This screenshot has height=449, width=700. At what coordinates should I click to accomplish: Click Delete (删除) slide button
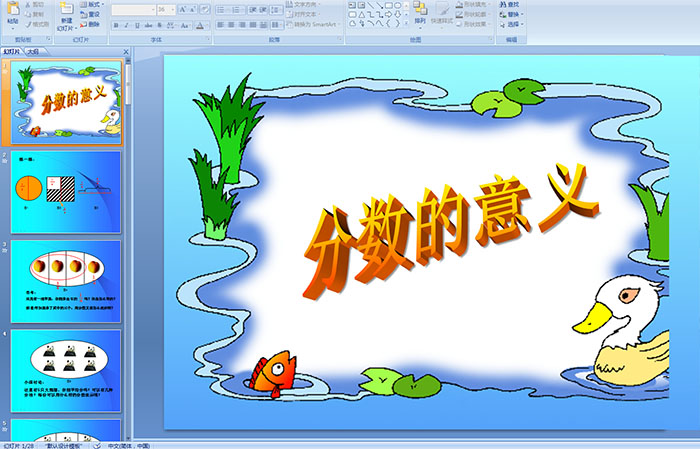click(x=90, y=24)
